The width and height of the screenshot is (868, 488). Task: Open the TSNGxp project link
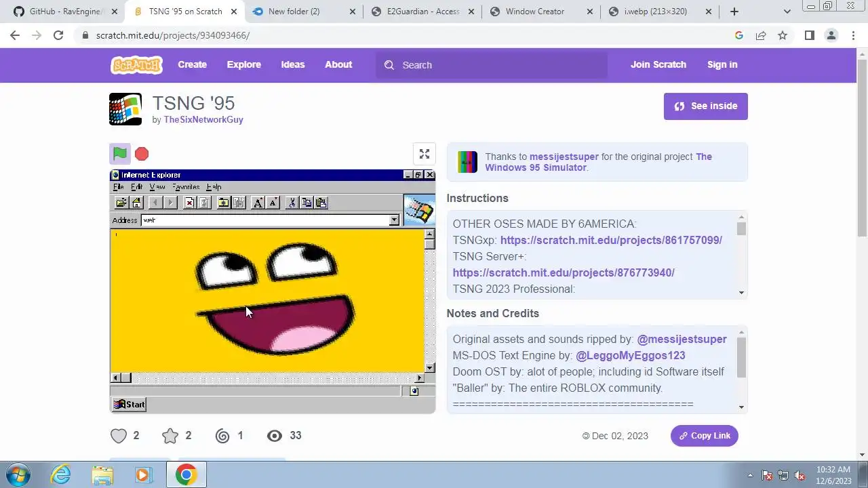point(611,240)
